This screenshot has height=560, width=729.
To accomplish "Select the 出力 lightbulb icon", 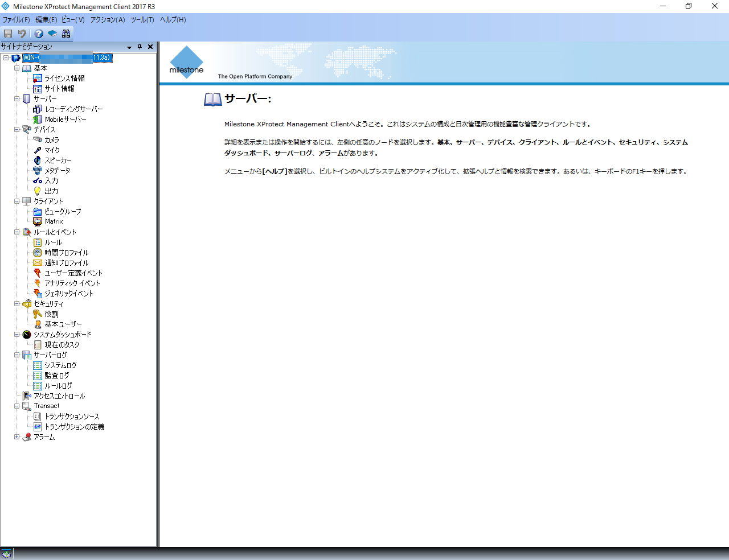I will [x=38, y=191].
